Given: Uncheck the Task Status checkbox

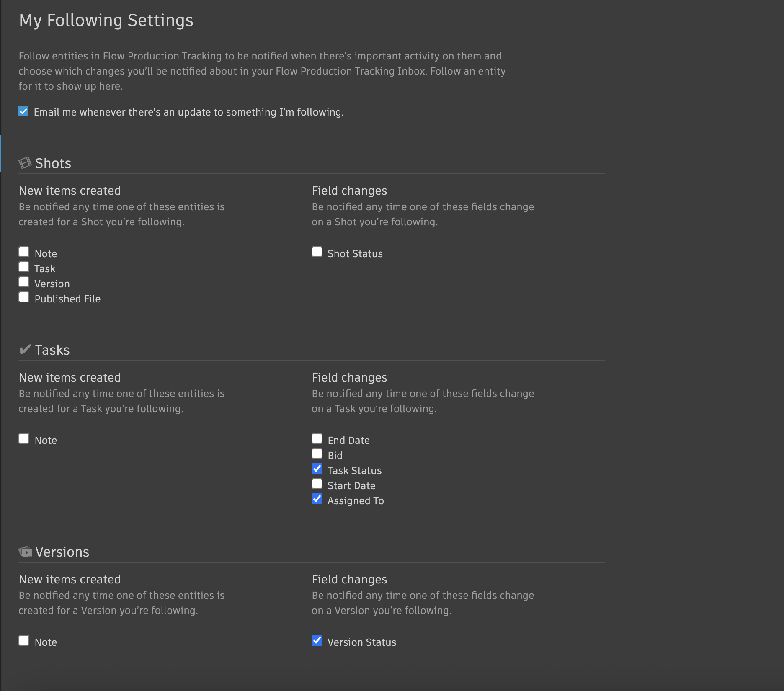Looking at the screenshot, I should tap(317, 469).
